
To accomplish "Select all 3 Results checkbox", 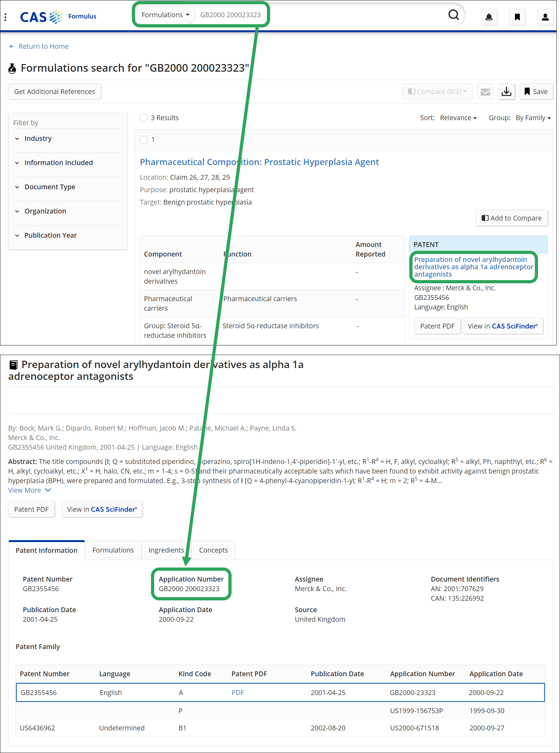I will tap(143, 118).
